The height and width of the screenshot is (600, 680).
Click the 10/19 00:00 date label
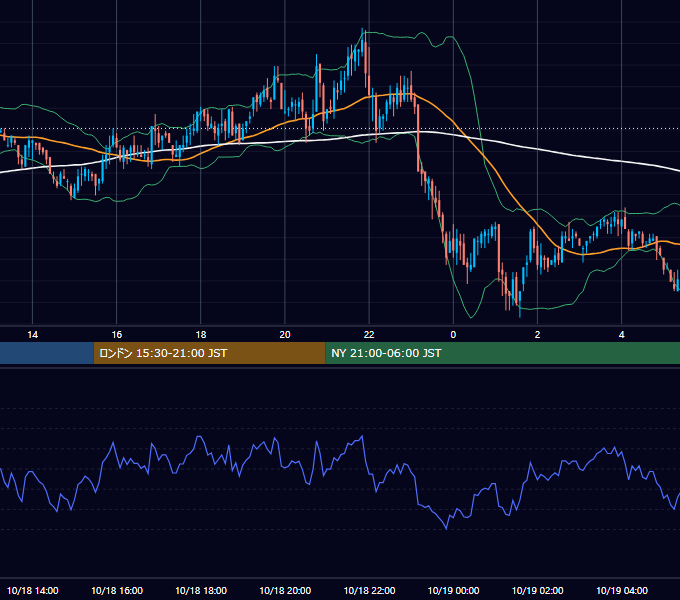click(x=454, y=590)
